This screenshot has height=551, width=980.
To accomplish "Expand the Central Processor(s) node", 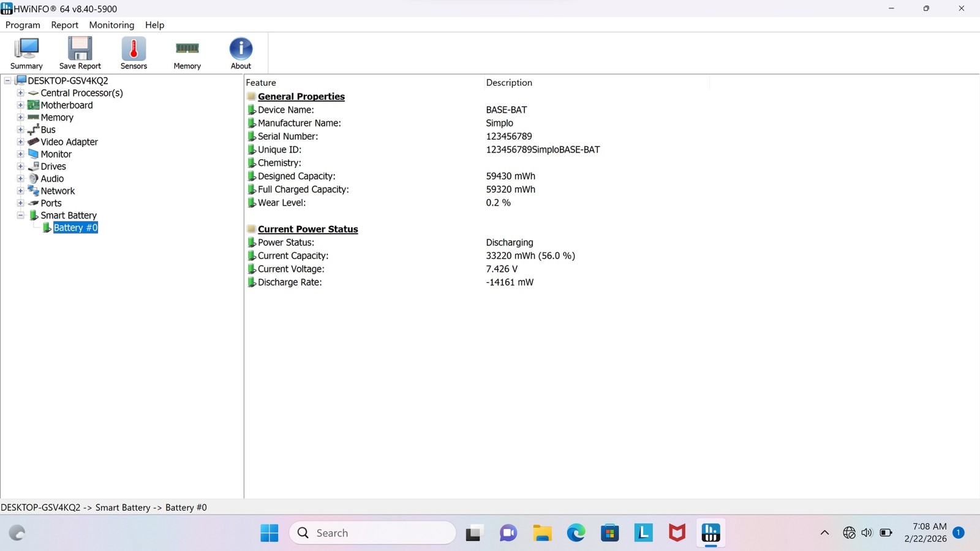I will click(x=20, y=93).
